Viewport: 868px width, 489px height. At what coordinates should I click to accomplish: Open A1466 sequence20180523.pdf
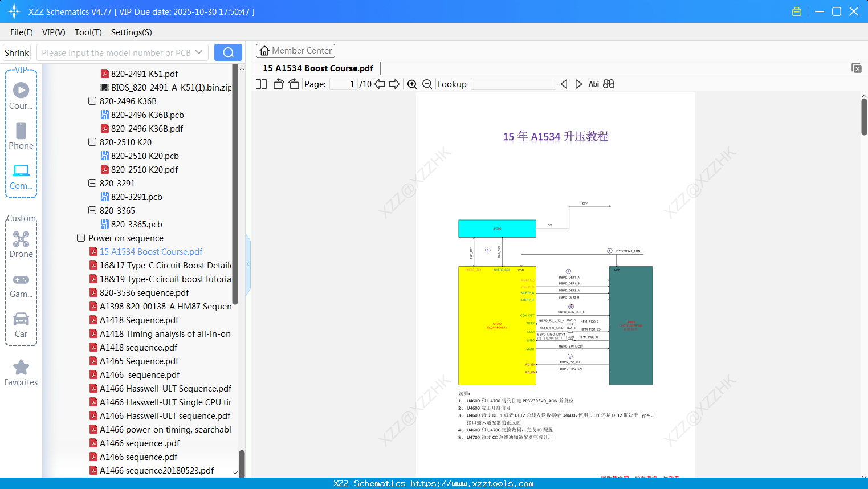click(157, 470)
